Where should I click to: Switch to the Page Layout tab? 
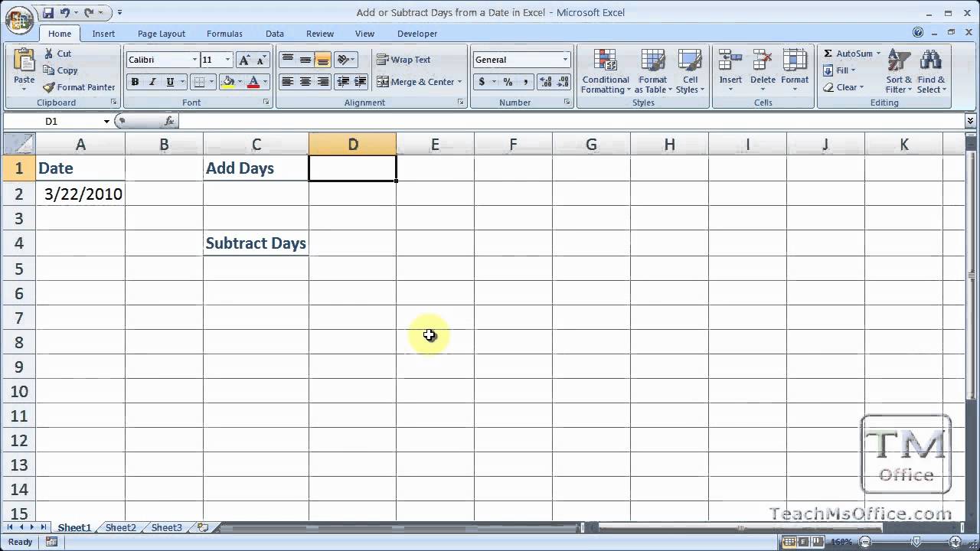pos(162,34)
